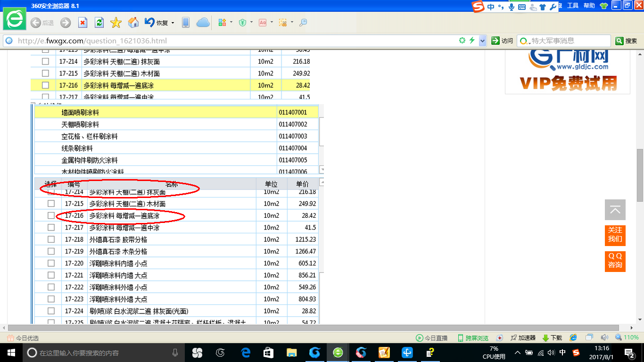The height and width of the screenshot is (362, 644).
Task: Click Sogou soft keyboard icon
Action: pyautogui.click(x=522, y=7)
